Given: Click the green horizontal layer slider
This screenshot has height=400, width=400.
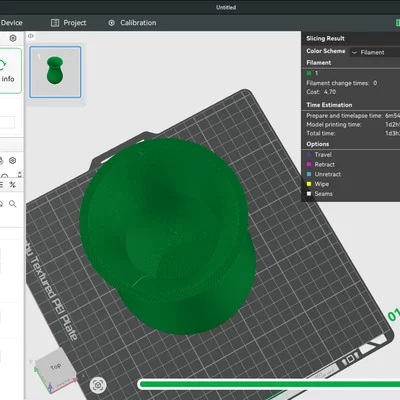Looking at the screenshot, I should 269,384.
